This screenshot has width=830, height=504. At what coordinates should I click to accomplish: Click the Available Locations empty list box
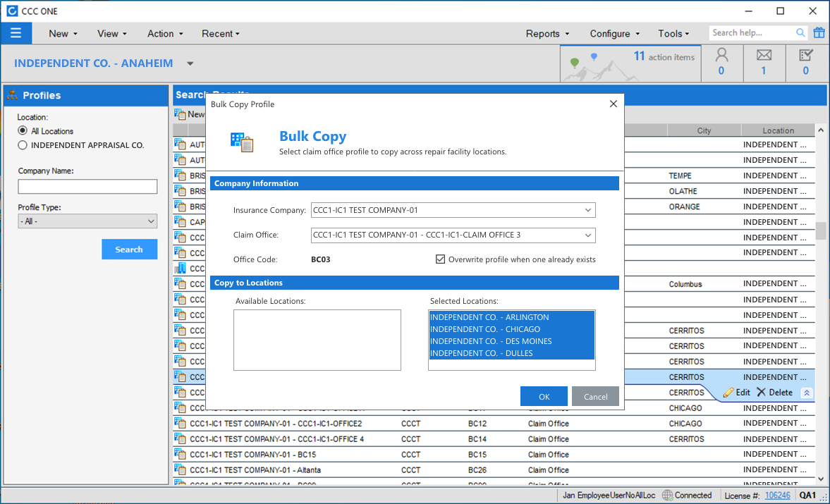point(317,340)
